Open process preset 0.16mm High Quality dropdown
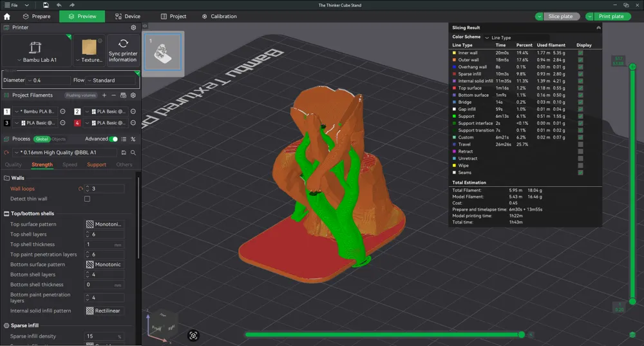644x346 pixels. pos(65,153)
